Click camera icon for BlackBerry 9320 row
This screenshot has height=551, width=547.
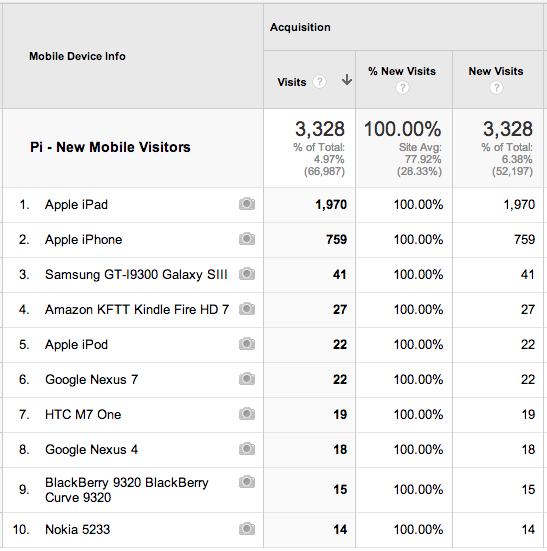[x=247, y=482]
